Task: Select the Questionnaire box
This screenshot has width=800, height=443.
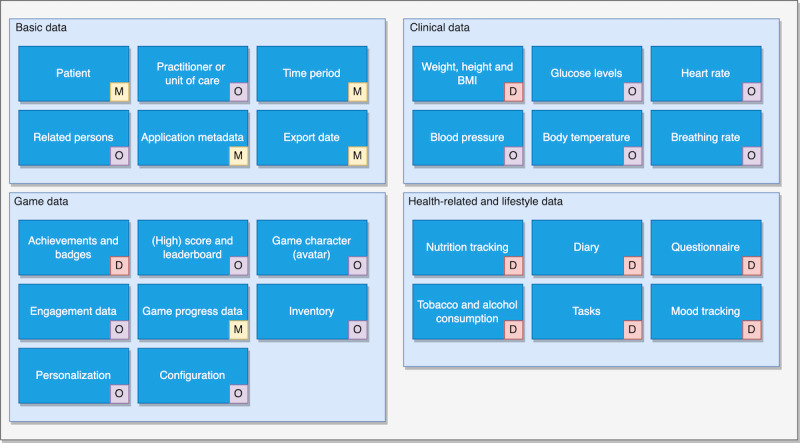Action: [x=706, y=247]
